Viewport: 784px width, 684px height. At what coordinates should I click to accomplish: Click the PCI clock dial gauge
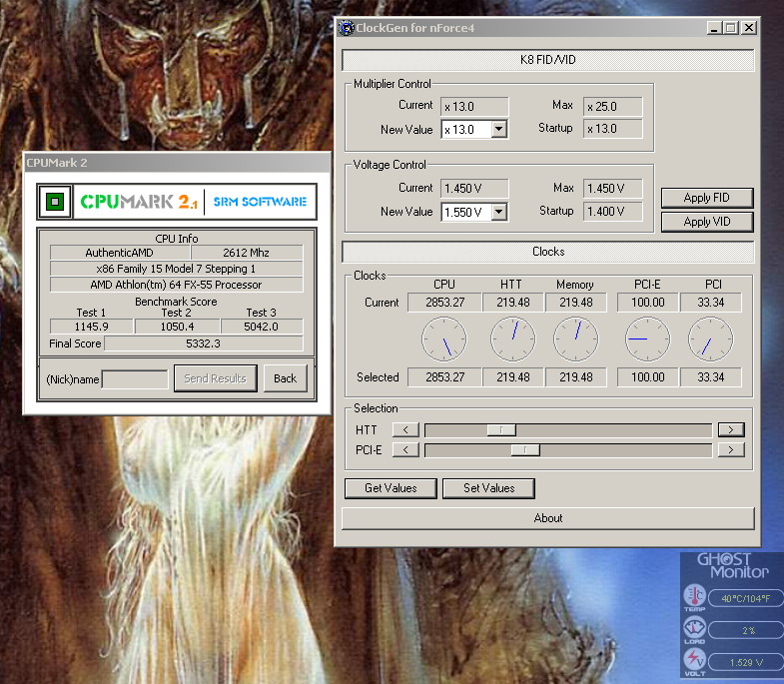click(x=710, y=339)
